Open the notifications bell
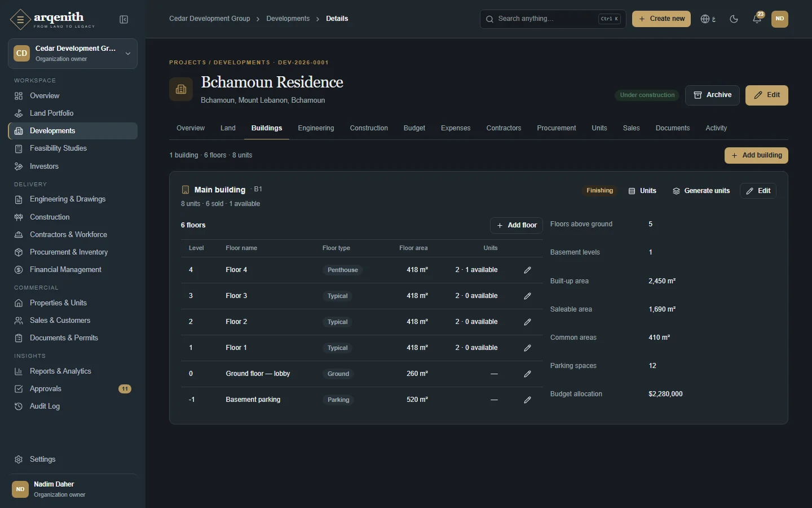812x508 pixels. coord(757,19)
